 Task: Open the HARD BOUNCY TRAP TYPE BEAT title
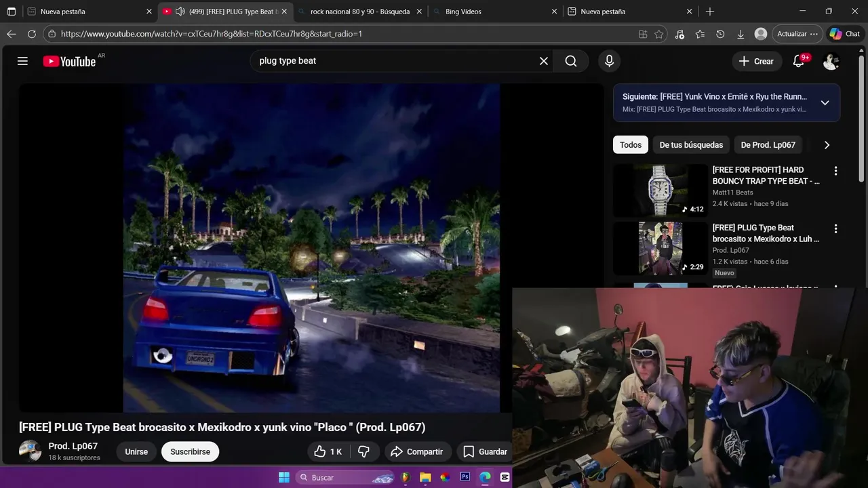766,176
